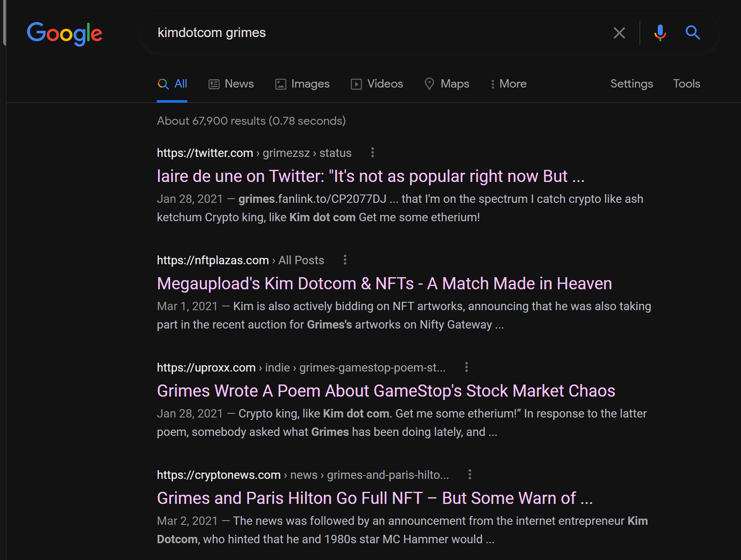The height and width of the screenshot is (560, 741).
Task: Click the twitter.com › grimezsz URL breadcrumb
Action: point(254,153)
